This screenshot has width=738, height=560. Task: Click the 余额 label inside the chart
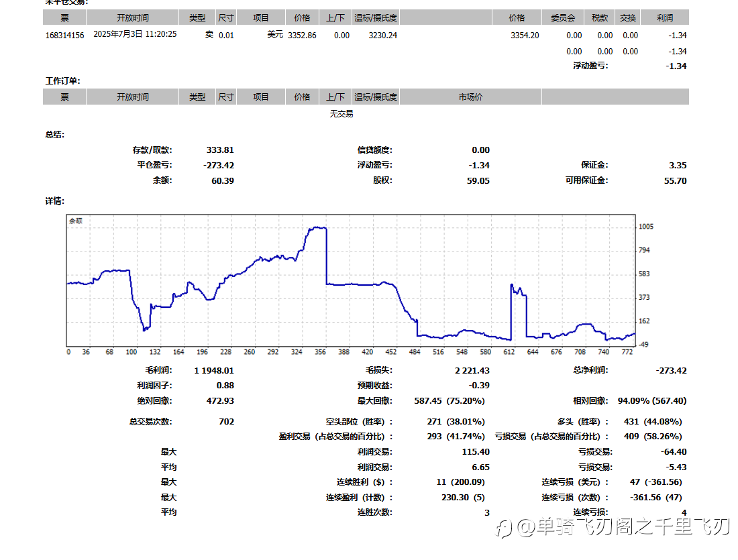(76, 221)
